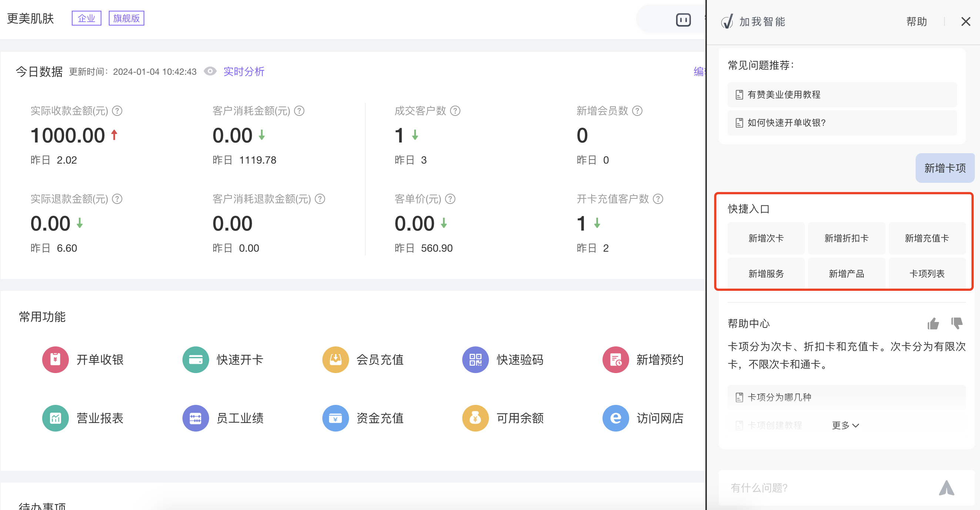This screenshot has height=510, width=980.
Task: Click help icon beside 客单价(元)
Action: (450, 199)
